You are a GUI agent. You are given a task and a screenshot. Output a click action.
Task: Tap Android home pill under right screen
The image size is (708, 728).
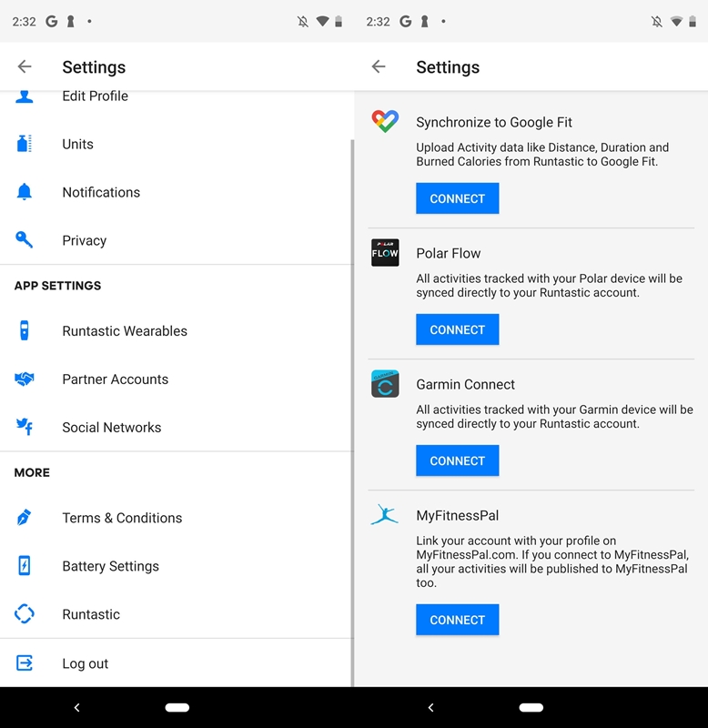(x=531, y=707)
